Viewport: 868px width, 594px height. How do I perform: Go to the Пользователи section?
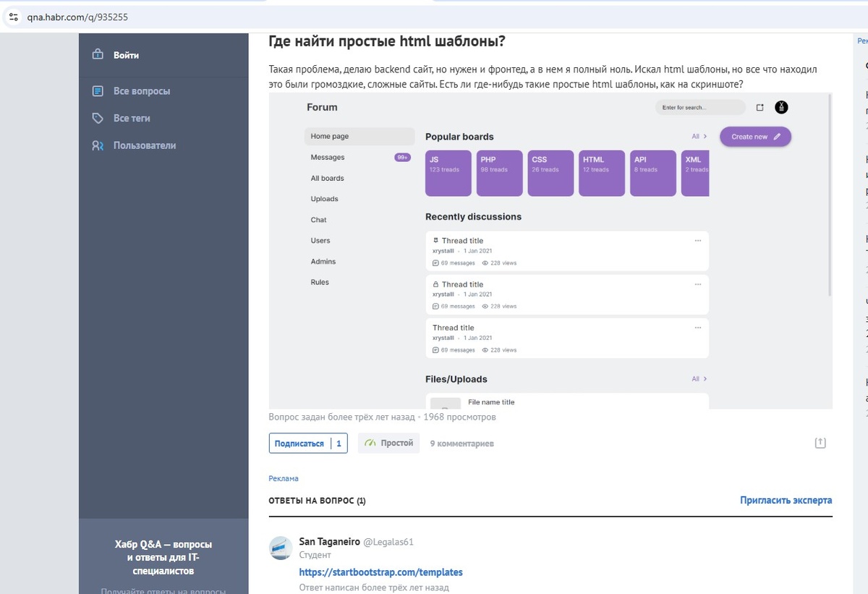tap(145, 145)
